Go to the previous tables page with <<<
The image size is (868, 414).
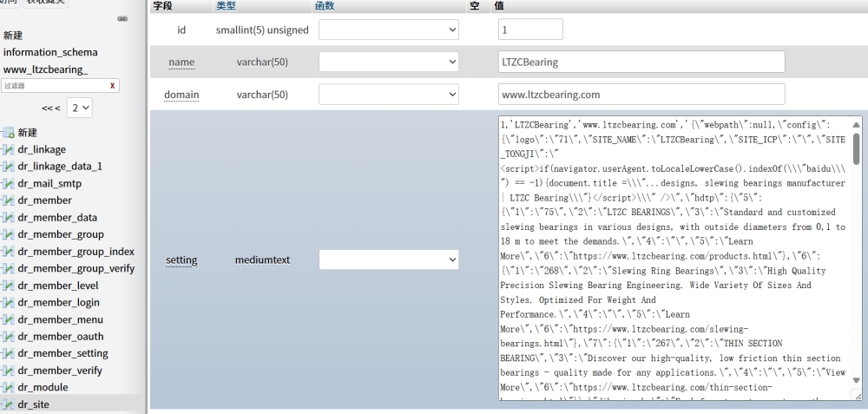click(51, 108)
